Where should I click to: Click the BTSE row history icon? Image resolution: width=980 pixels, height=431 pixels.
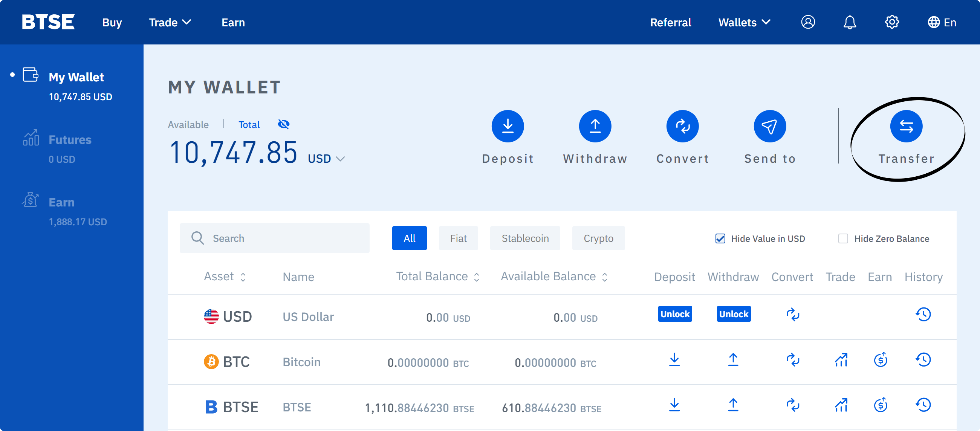pos(923,405)
